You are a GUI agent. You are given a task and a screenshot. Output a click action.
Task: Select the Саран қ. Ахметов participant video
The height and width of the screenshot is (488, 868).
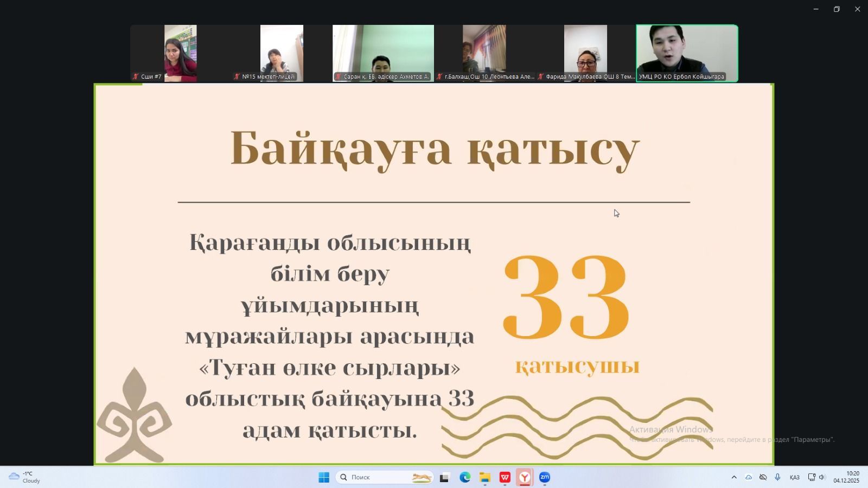383,53
